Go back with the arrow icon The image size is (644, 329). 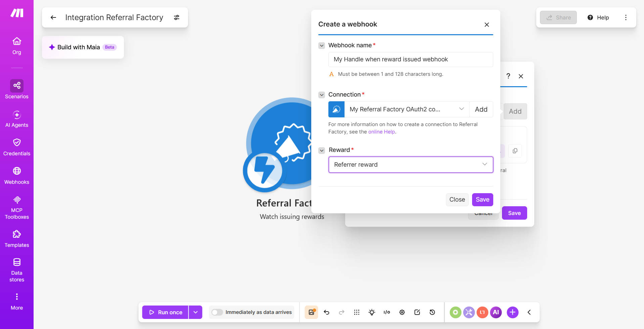[53, 17]
